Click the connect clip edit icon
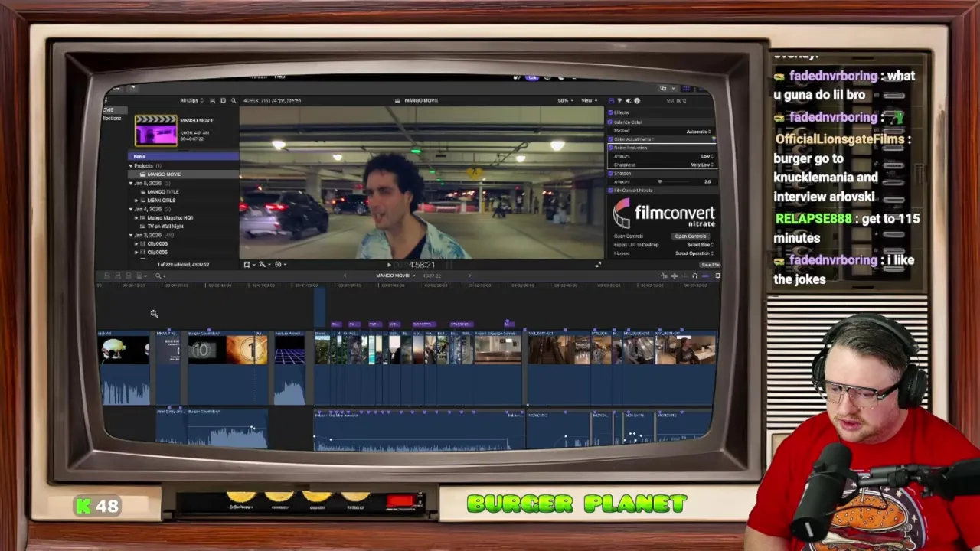The image size is (980, 551). (107, 275)
